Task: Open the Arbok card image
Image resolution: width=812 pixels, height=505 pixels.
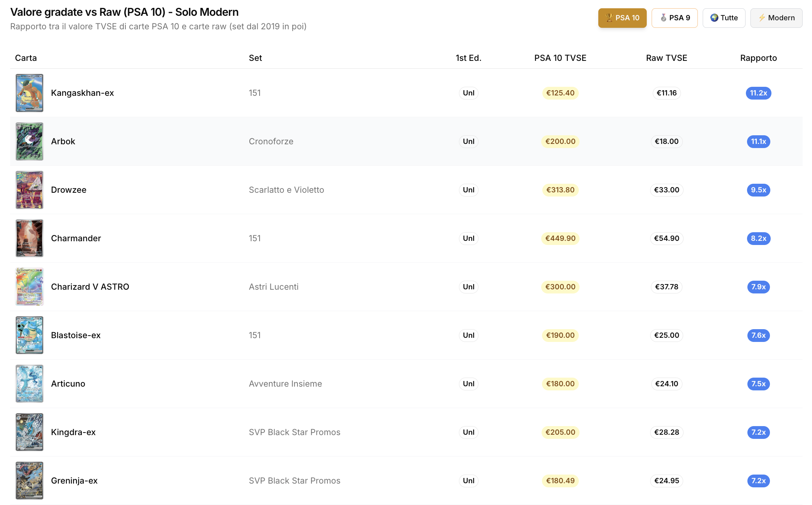Action: pos(29,141)
